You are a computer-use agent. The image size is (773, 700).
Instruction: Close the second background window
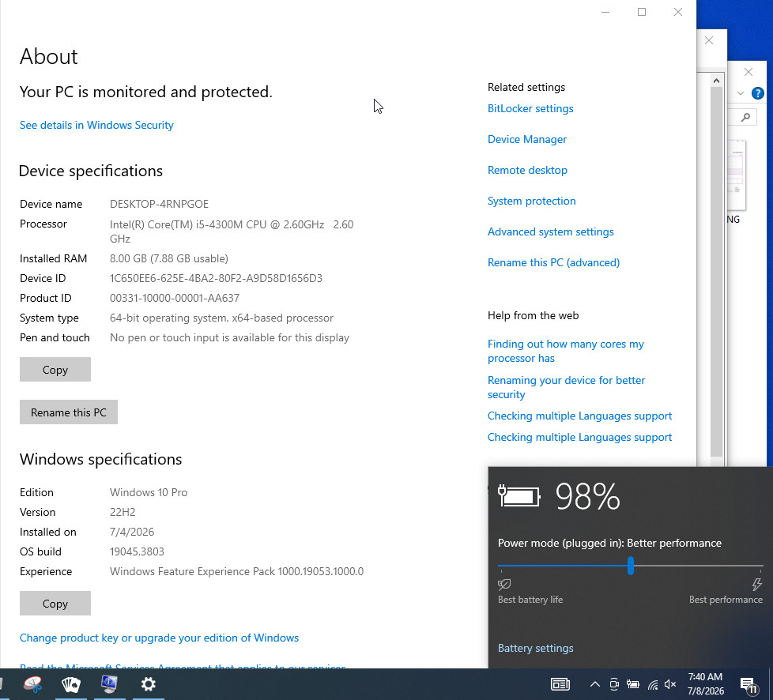click(x=709, y=40)
